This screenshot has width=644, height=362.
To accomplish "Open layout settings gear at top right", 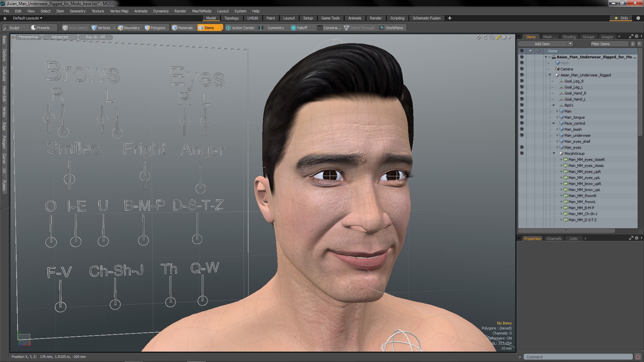I will [x=638, y=18].
